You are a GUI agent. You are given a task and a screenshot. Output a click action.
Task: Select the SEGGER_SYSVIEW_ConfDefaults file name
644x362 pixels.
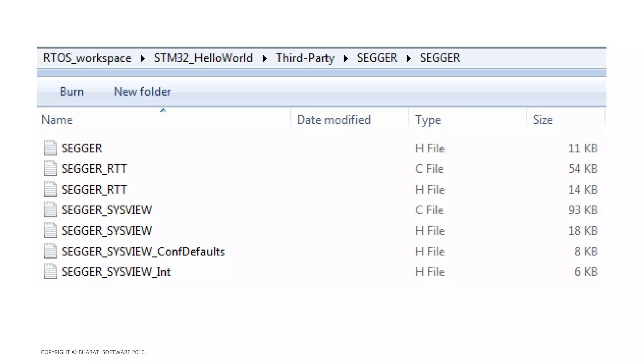143,251
